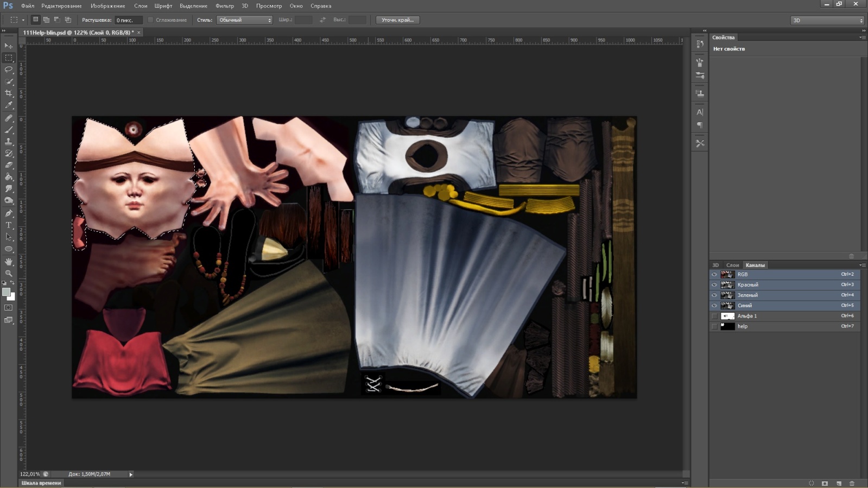The image size is (868, 488).
Task: Collapse the right panels to icons
Action: [x=864, y=30]
